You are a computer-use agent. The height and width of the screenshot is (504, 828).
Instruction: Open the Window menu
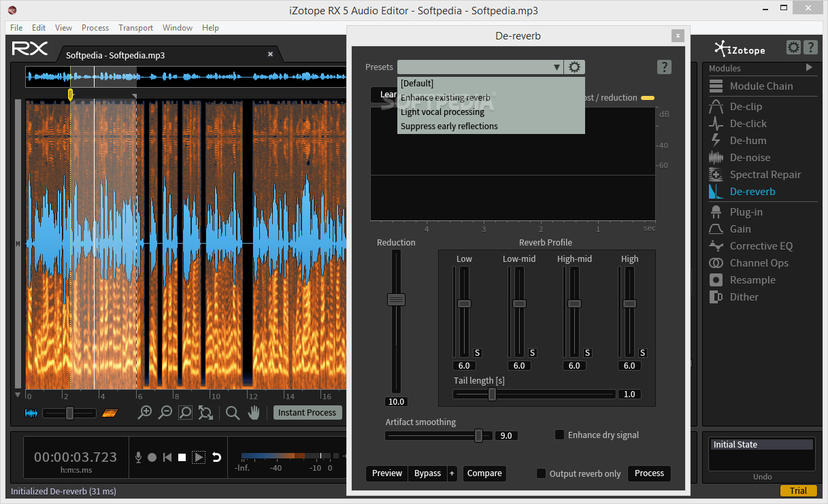[x=177, y=28]
